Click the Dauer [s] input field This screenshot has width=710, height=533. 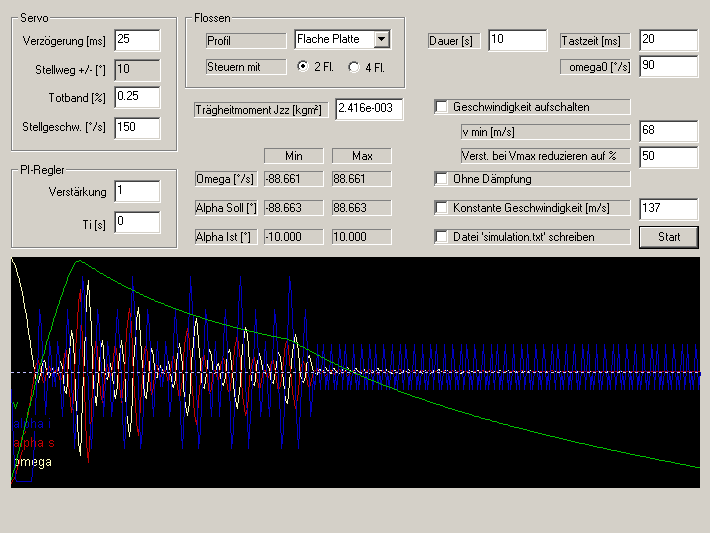click(517, 40)
